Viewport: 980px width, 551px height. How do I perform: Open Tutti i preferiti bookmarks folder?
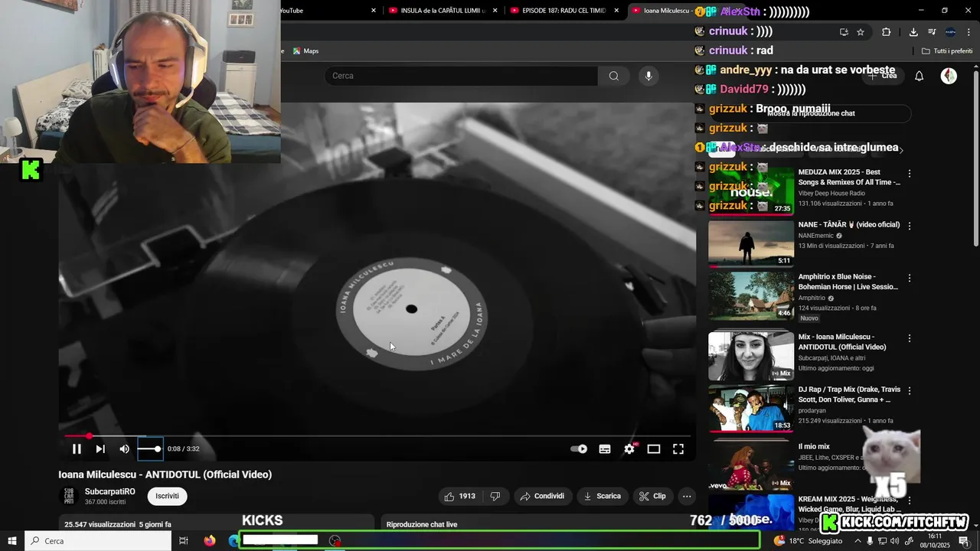pyautogui.click(x=947, y=51)
